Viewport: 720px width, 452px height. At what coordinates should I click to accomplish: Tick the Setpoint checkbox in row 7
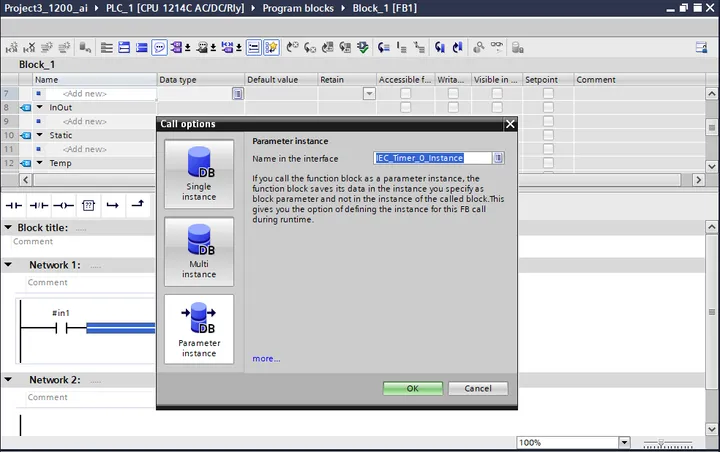(548, 93)
